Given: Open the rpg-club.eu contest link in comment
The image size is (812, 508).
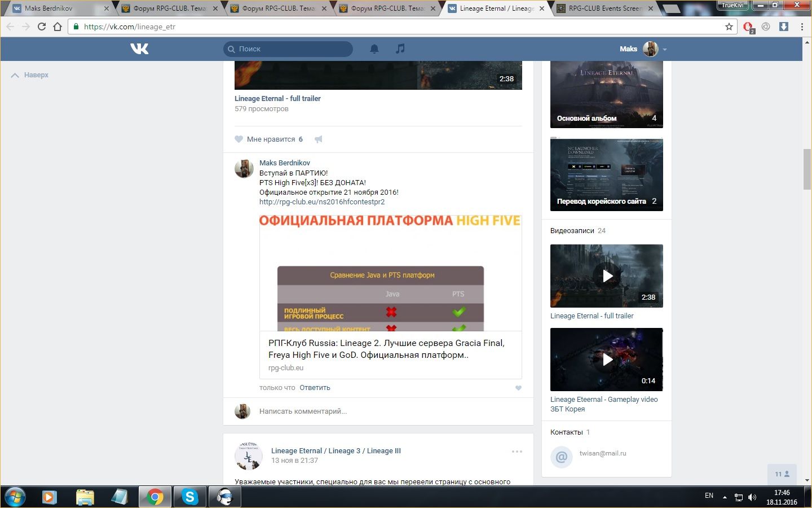Looking at the screenshot, I should pyautogui.click(x=322, y=202).
